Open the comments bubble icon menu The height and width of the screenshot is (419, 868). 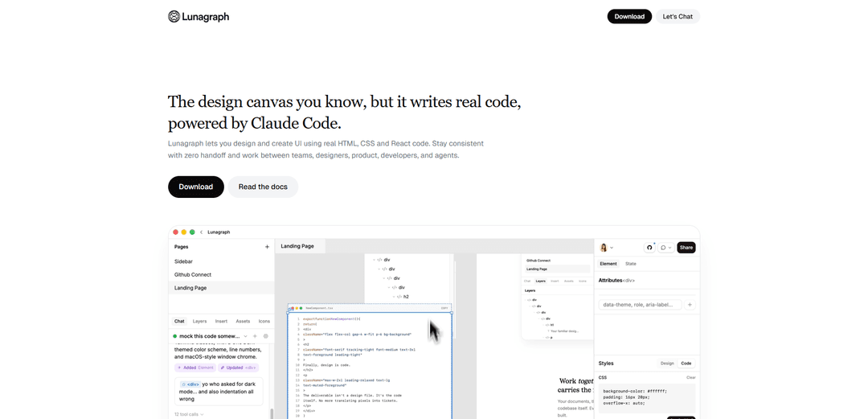(665, 248)
